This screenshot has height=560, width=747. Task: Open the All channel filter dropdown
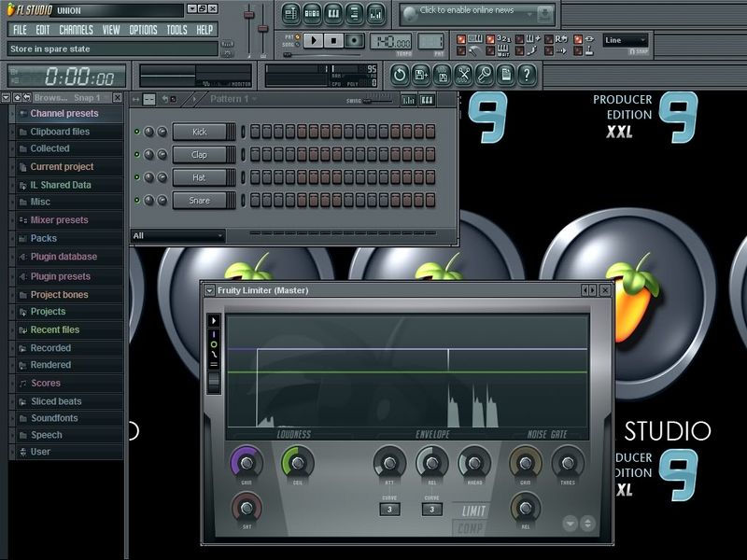coord(177,235)
